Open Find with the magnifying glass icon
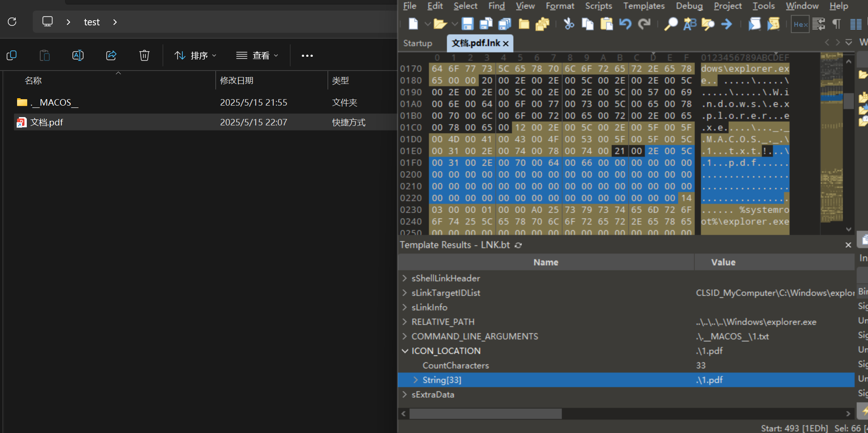Screen dimensions: 868x433 coord(670,24)
